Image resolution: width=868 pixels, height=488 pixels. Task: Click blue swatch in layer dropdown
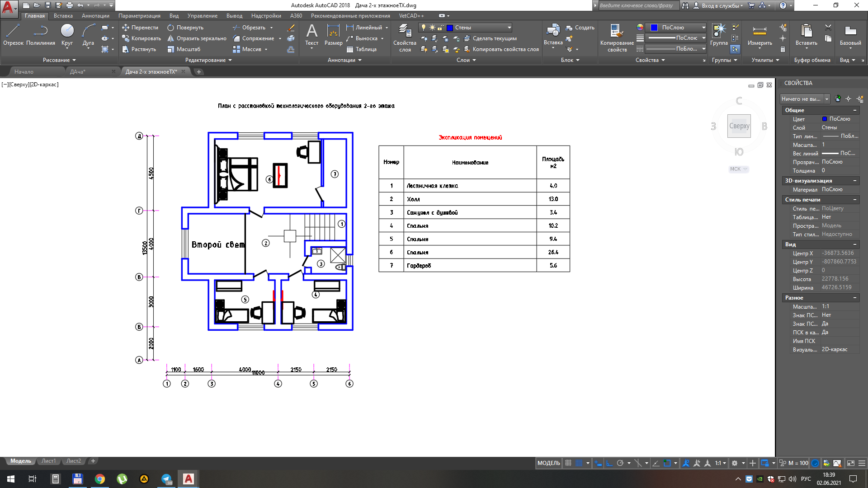point(450,28)
